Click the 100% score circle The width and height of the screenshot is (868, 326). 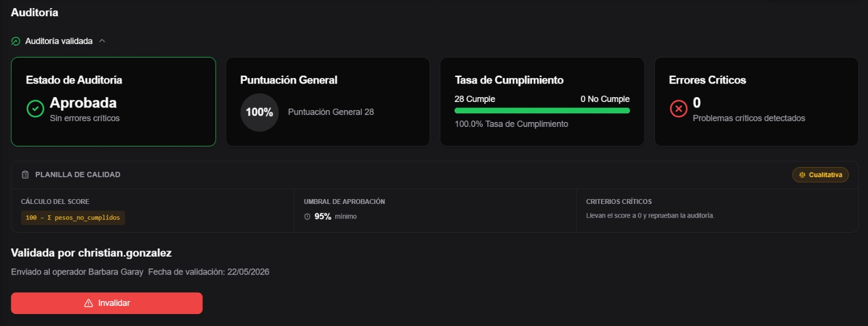pyautogui.click(x=259, y=112)
